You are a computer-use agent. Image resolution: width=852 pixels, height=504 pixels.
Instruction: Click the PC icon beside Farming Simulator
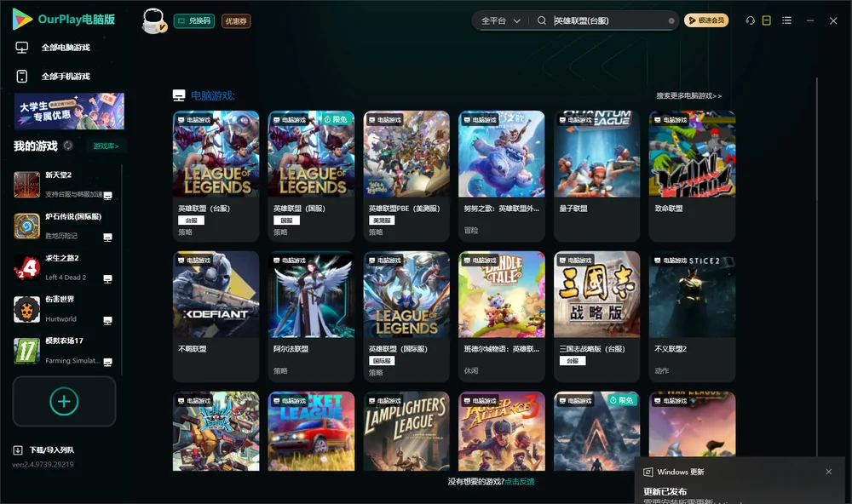[x=107, y=363]
